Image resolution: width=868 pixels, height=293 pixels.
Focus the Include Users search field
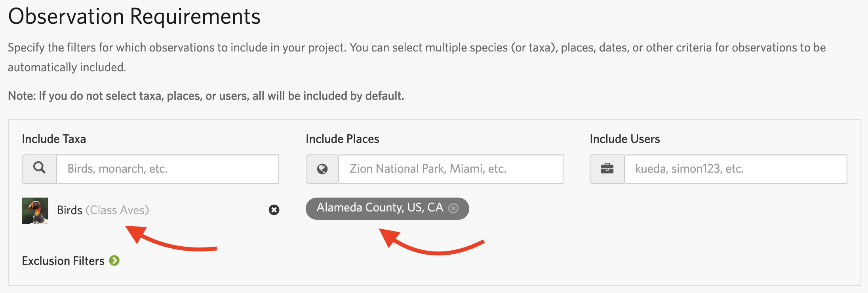point(735,169)
